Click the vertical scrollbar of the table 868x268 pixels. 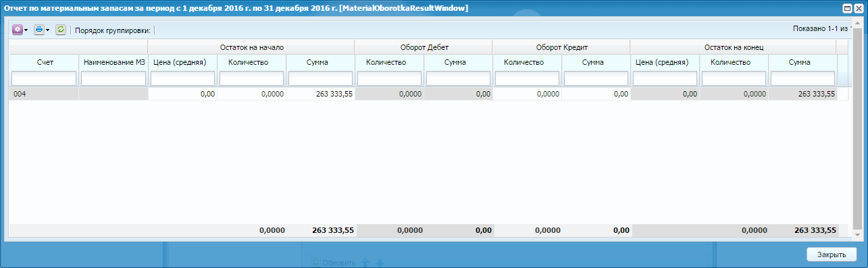[857, 128]
